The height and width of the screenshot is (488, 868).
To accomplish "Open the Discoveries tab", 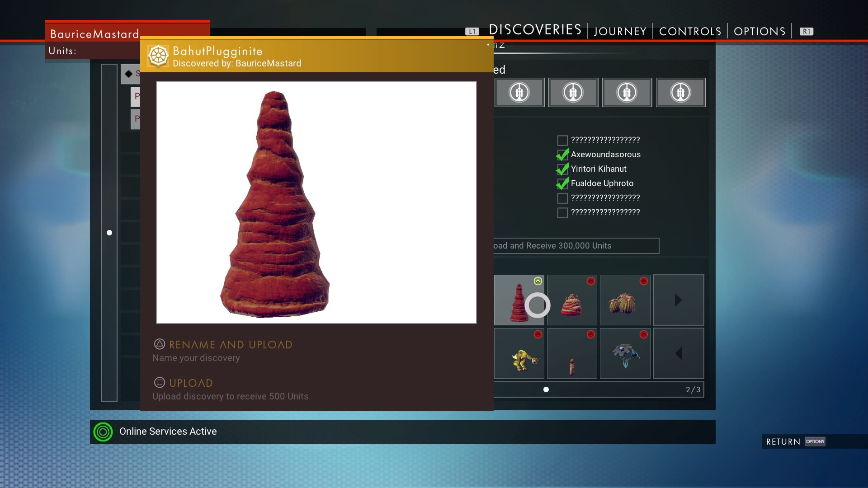I will [x=535, y=30].
